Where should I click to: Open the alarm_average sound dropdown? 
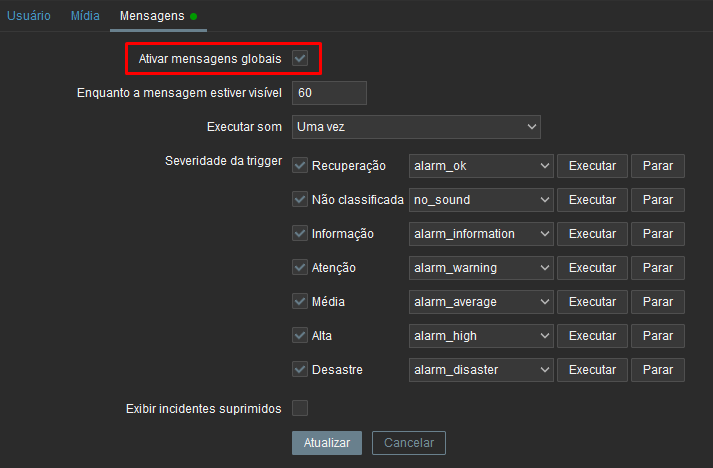click(481, 302)
